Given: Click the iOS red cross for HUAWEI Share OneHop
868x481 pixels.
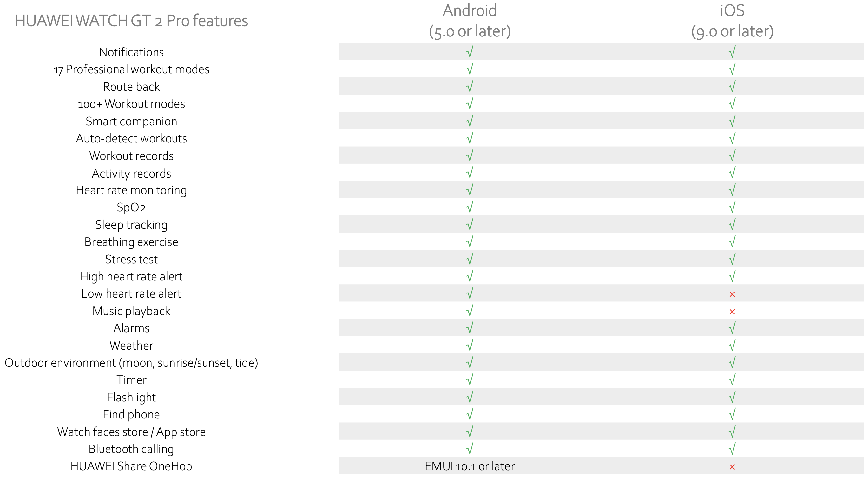Looking at the screenshot, I should [x=732, y=467].
